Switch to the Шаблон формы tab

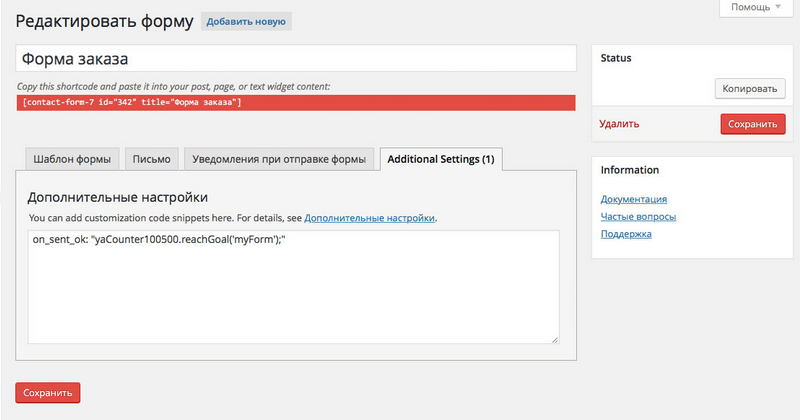pos(72,159)
